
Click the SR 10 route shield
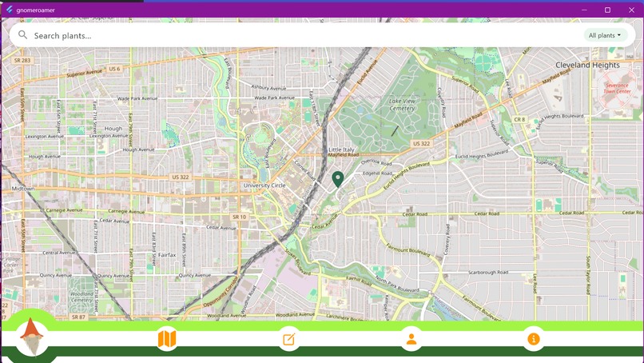click(x=239, y=217)
